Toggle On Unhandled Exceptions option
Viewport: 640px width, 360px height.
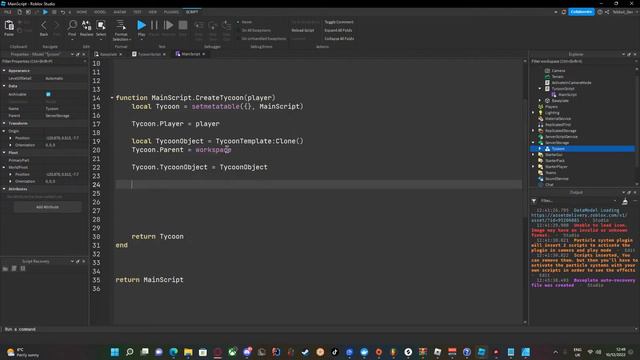click(x=262, y=39)
